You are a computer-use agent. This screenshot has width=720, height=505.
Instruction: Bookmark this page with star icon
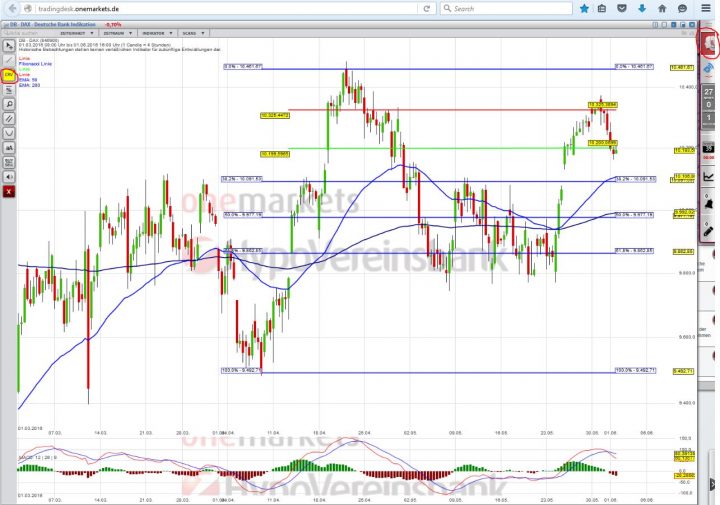584,8
